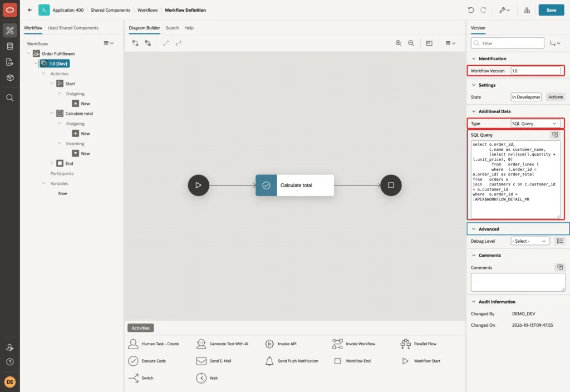This screenshot has width=570, height=392.
Task: Open App Builder in the sidebar
Action: click(10, 30)
